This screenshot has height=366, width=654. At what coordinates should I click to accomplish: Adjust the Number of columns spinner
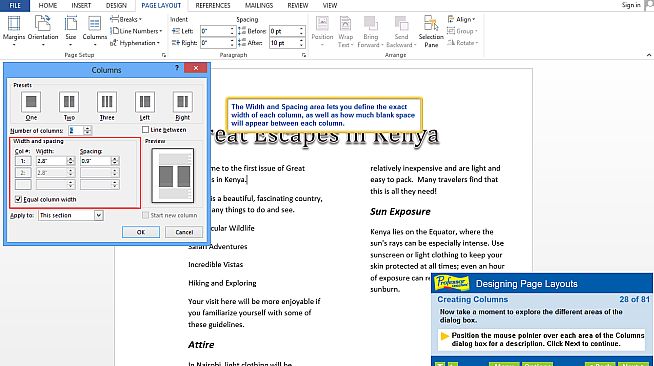tap(87, 130)
